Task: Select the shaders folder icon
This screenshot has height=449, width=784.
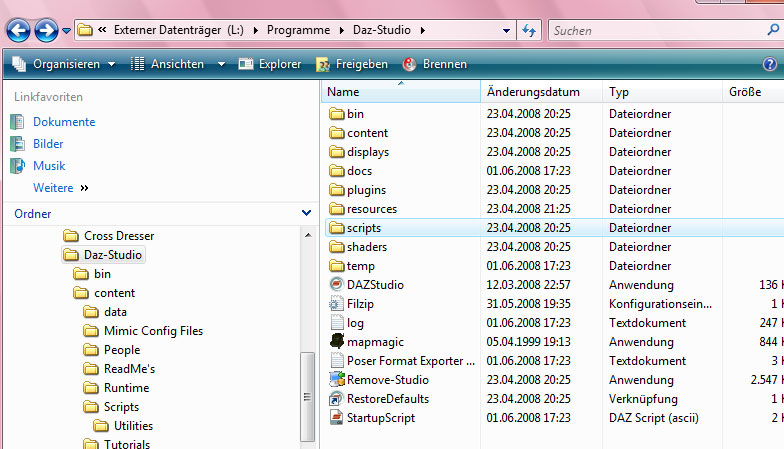Action: [x=337, y=246]
